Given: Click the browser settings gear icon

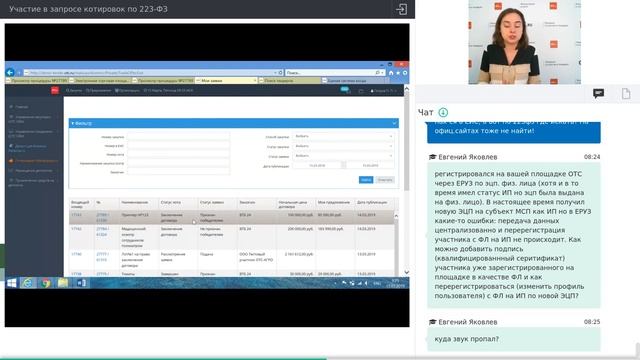Looking at the screenshot, I should pos(404,73).
